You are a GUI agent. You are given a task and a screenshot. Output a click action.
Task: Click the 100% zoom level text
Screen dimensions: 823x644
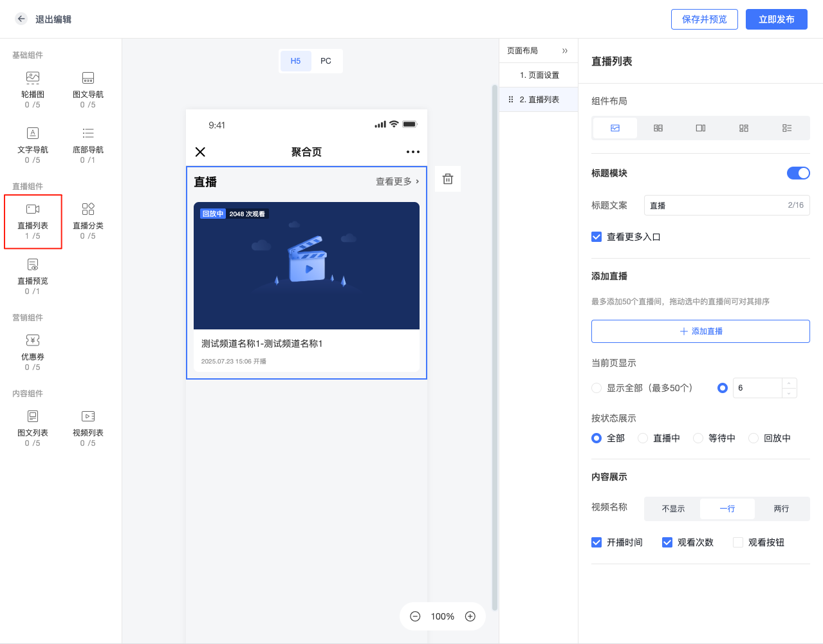443,616
